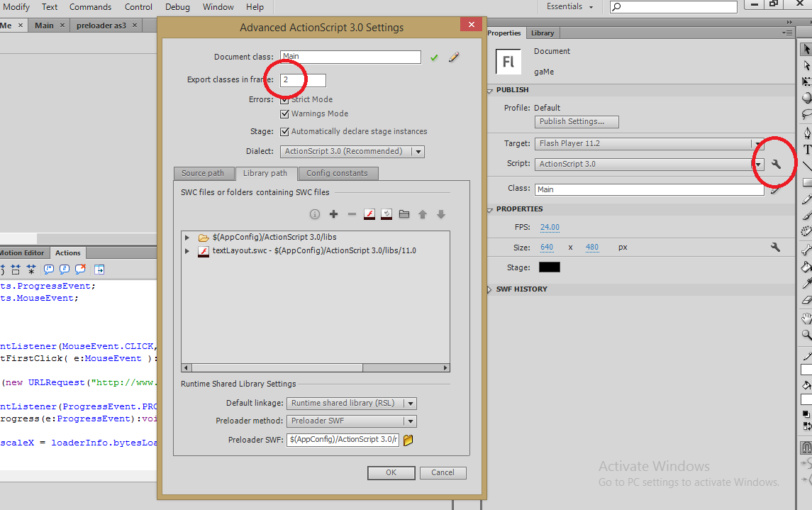Click the Browse to SWC file icon

[369, 214]
